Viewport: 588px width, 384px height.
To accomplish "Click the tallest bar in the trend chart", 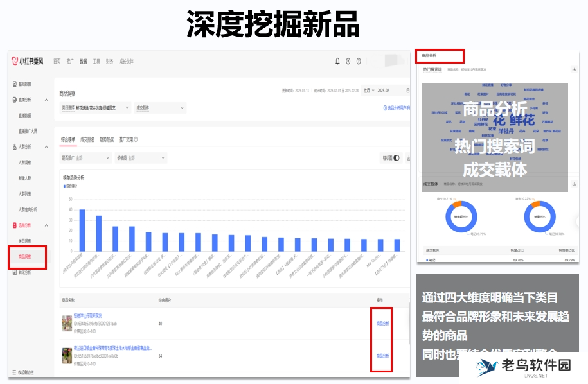I will (x=82, y=231).
